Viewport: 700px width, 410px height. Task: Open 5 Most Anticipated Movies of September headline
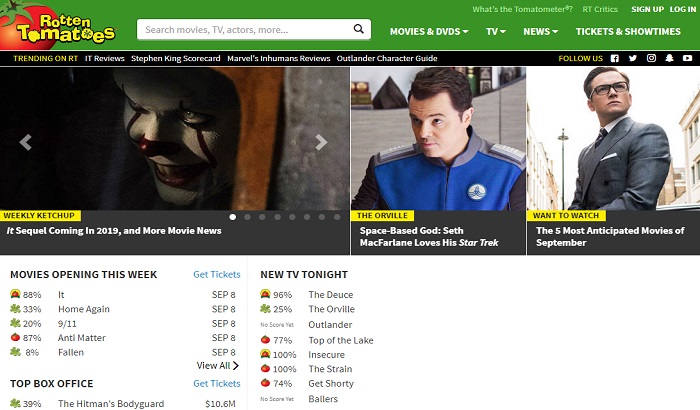[610, 236]
